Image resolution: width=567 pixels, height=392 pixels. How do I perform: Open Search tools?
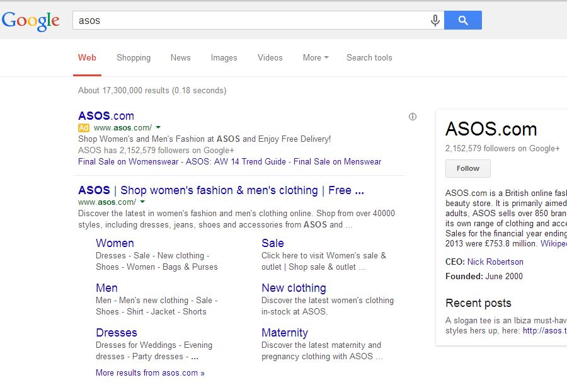click(x=369, y=57)
